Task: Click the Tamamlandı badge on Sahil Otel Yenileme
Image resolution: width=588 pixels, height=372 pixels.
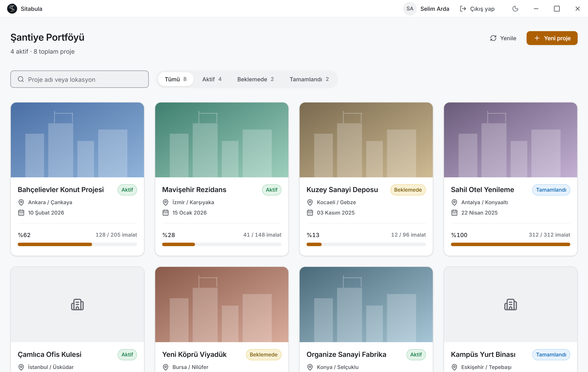Action: coord(551,190)
